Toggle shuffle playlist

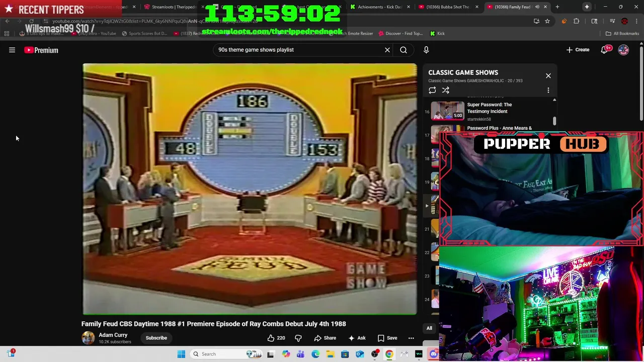(446, 90)
